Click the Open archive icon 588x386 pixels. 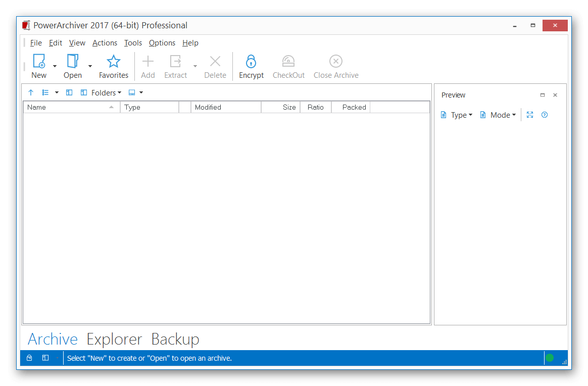[x=73, y=62]
